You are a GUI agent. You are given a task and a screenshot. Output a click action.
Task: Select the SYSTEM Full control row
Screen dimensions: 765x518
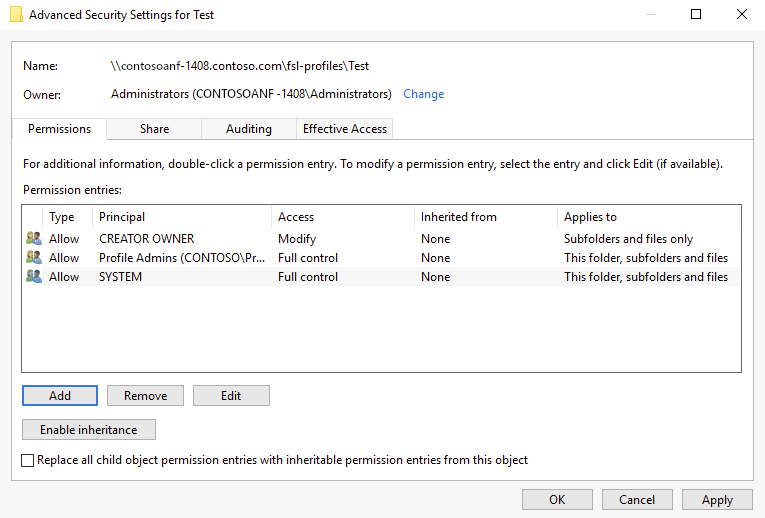(308, 277)
